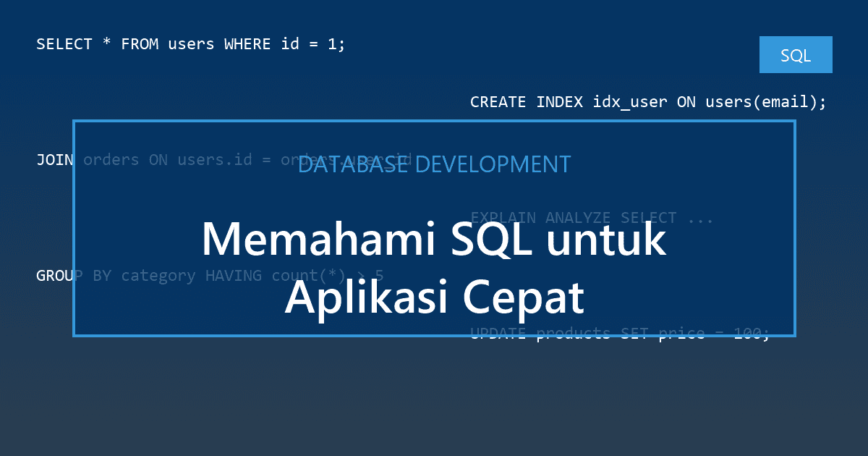This screenshot has width=868, height=456.
Task: Select the SQL label in the corner
Action: 796,54
